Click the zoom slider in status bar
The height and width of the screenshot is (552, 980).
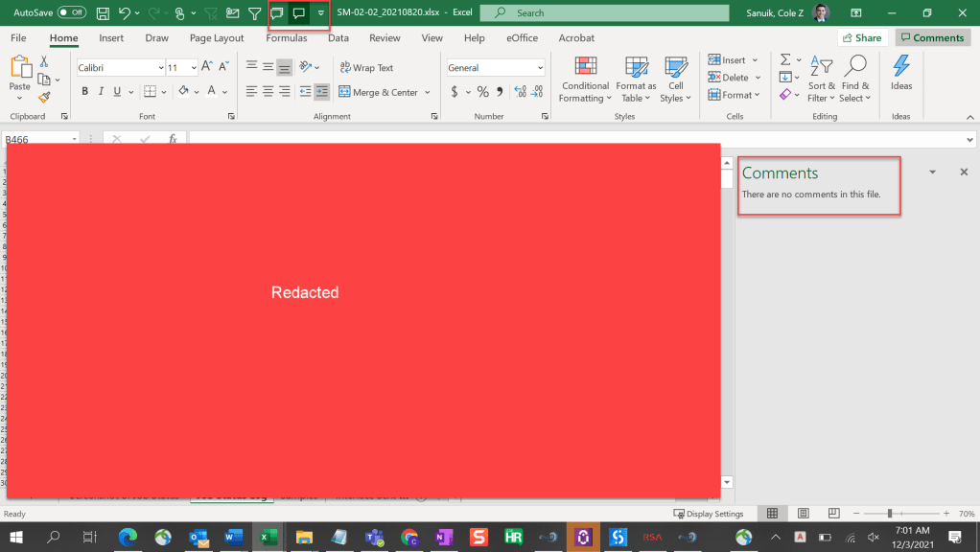pos(890,514)
